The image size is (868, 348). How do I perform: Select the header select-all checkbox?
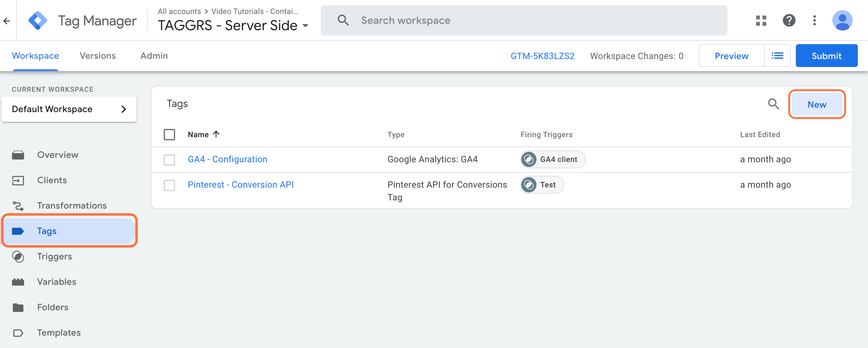click(169, 134)
